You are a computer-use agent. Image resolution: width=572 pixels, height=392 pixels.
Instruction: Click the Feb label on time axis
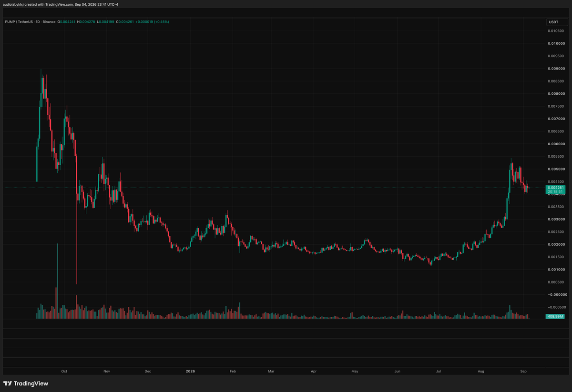tap(233, 371)
